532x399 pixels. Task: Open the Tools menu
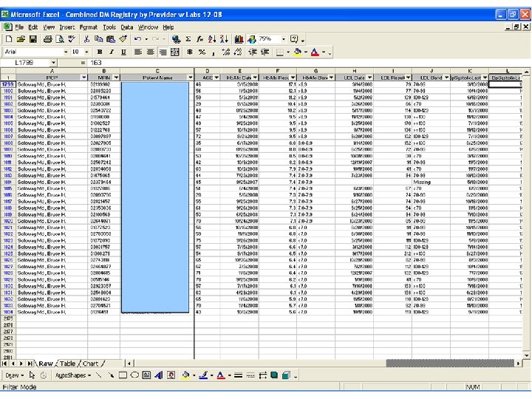109,27
